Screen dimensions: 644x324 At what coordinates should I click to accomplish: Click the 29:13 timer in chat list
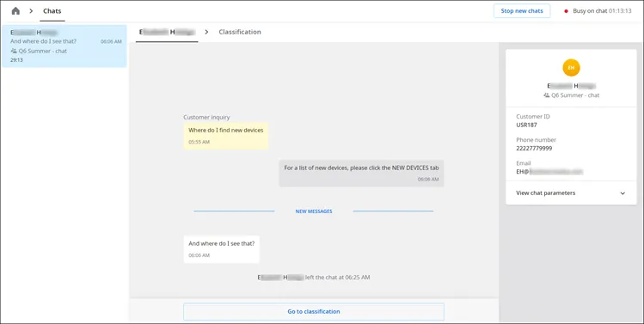pos(16,60)
